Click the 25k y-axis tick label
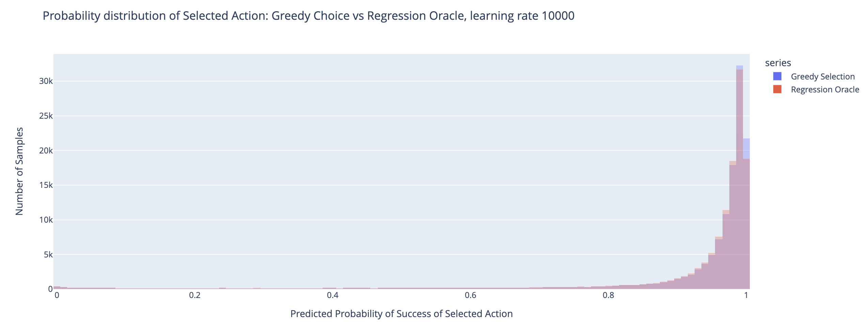Image resolution: width=868 pixels, height=328 pixels. tap(46, 116)
